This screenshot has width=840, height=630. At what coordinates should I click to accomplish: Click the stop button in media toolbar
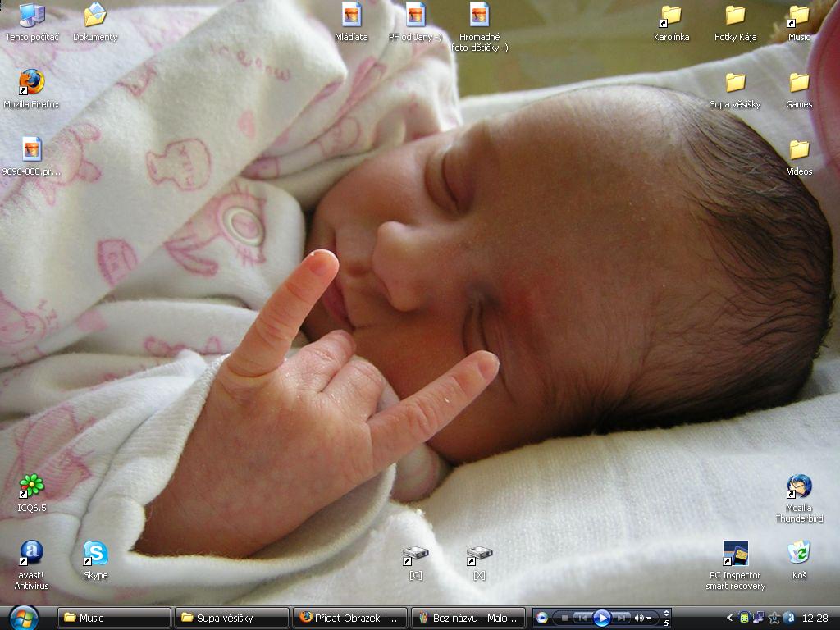tap(564, 619)
